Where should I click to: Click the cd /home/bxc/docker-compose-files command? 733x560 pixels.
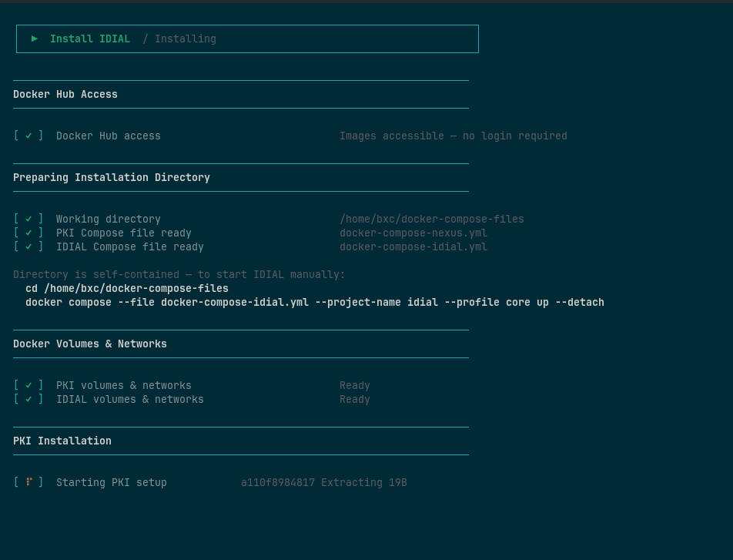(x=127, y=289)
